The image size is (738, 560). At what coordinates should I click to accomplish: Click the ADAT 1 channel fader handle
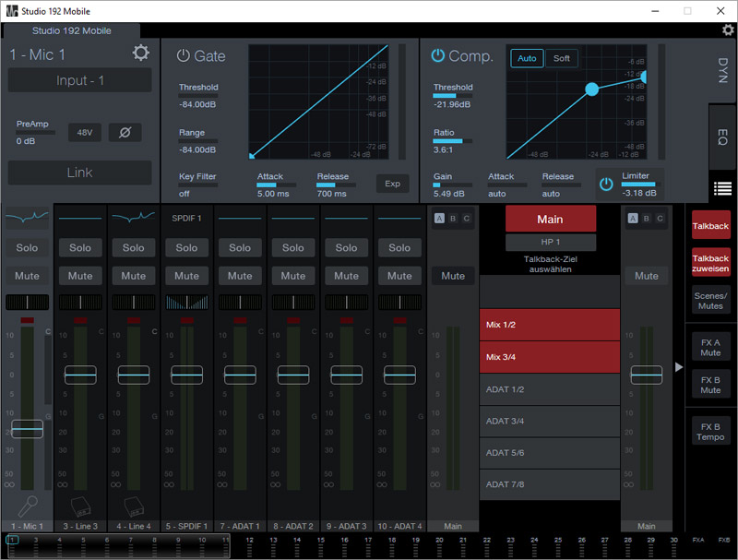click(x=240, y=375)
